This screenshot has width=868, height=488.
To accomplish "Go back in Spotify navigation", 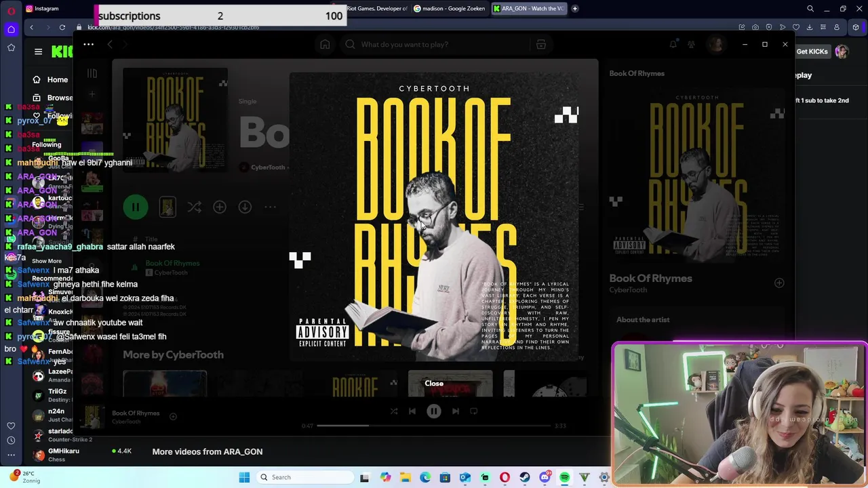I will coord(110,44).
